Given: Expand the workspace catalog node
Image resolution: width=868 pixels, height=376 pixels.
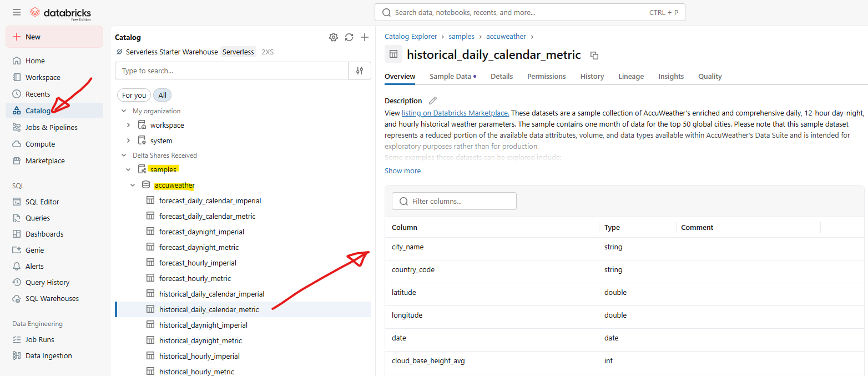Looking at the screenshot, I should point(129,125).
